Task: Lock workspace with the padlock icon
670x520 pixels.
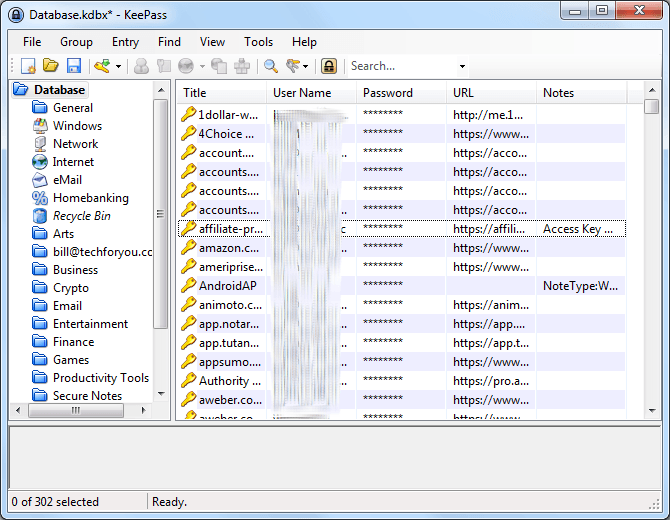Action: pyautogui.click(x=329, y=66)
